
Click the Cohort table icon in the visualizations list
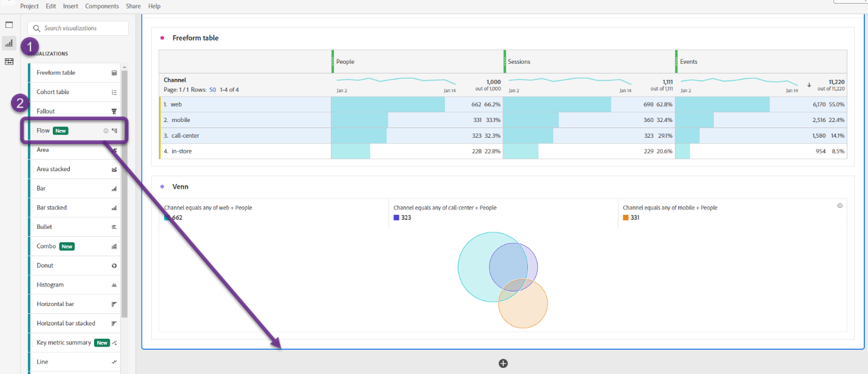[x=114, y=92]
